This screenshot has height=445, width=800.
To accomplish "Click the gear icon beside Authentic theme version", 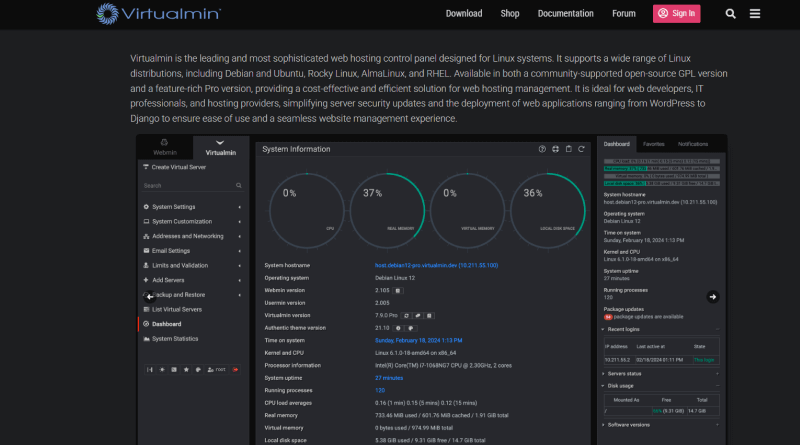I will (398, 328).
